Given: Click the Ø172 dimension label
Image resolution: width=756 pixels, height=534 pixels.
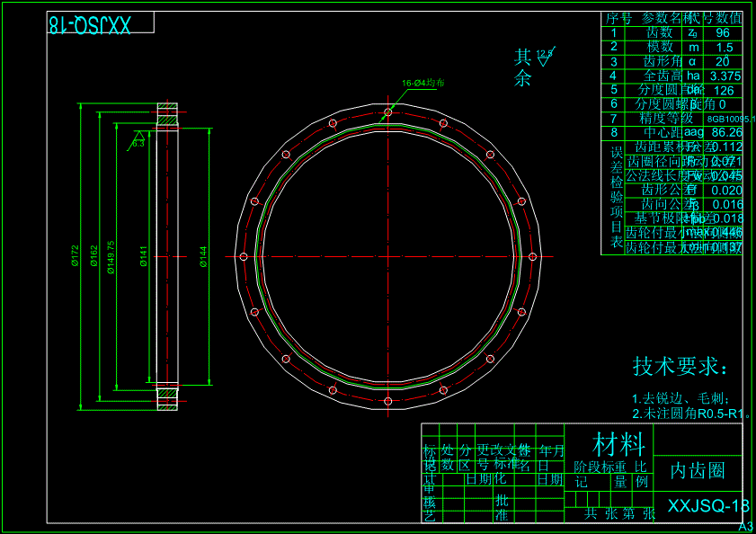Looking at the screenshot, I should [x=76, y=258].
